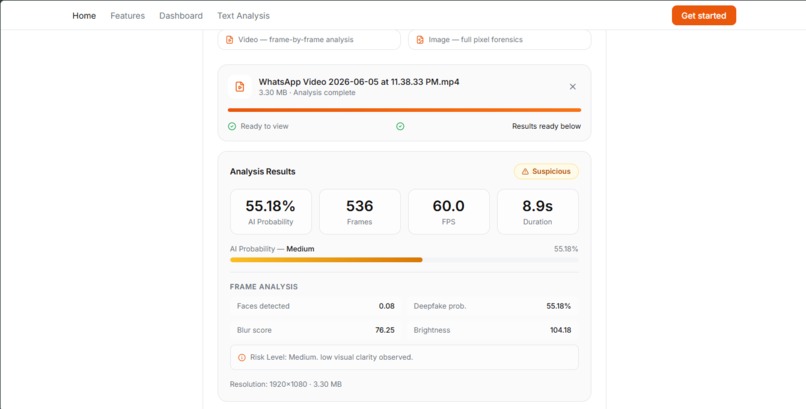Open the Home navigation item
The width and height of the screenshot is (806, 409).
point(84,16)
